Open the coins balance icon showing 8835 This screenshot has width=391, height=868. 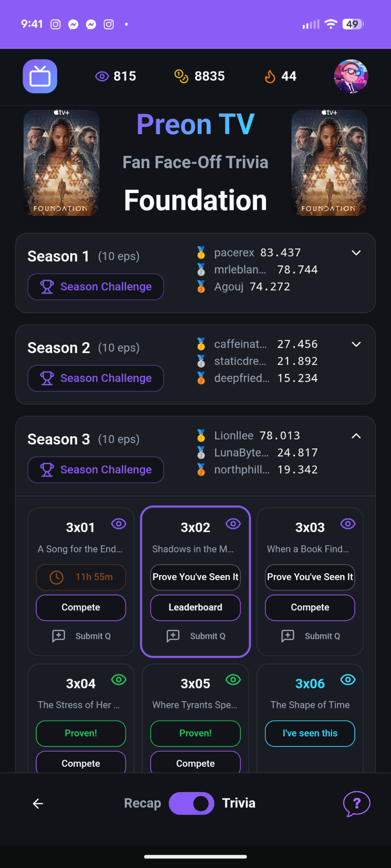[x=181, y=76]
